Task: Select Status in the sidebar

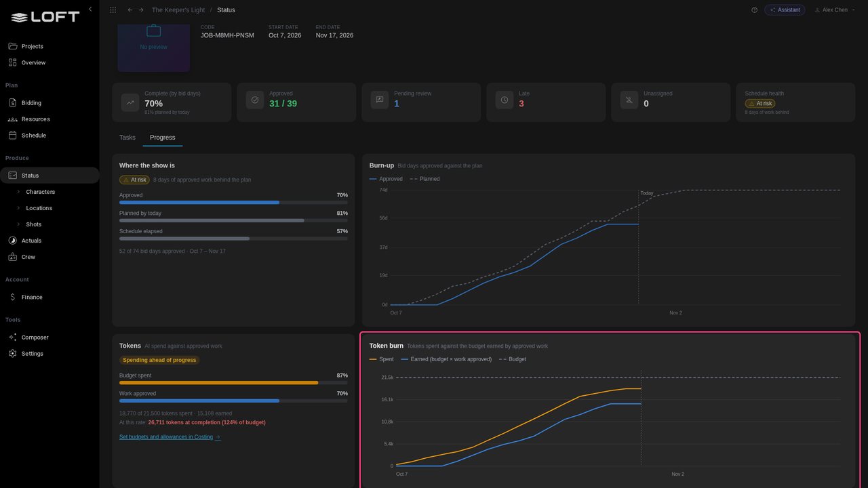Action: tap(50, 176)
